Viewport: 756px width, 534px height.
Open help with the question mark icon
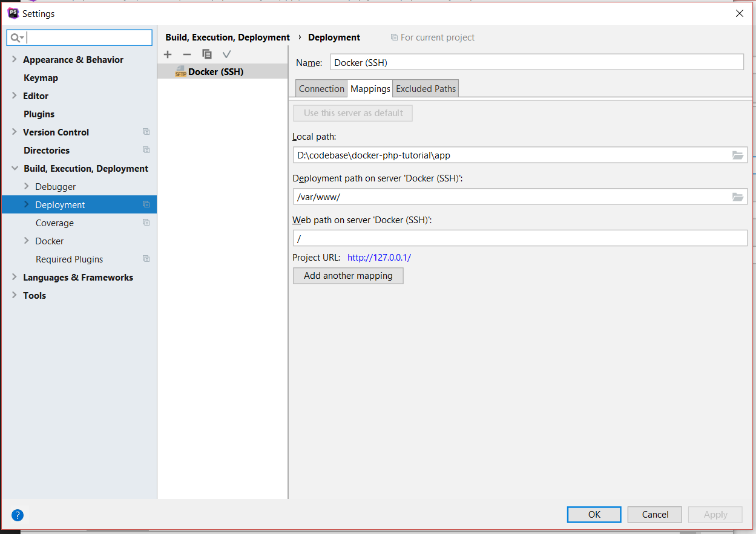18,515
